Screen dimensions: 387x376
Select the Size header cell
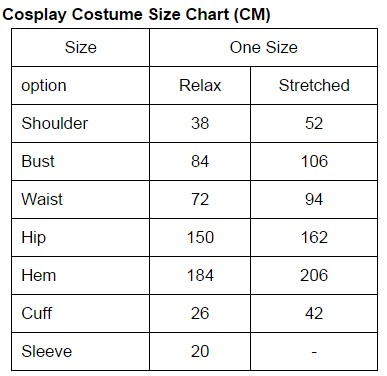coord(81,47)
